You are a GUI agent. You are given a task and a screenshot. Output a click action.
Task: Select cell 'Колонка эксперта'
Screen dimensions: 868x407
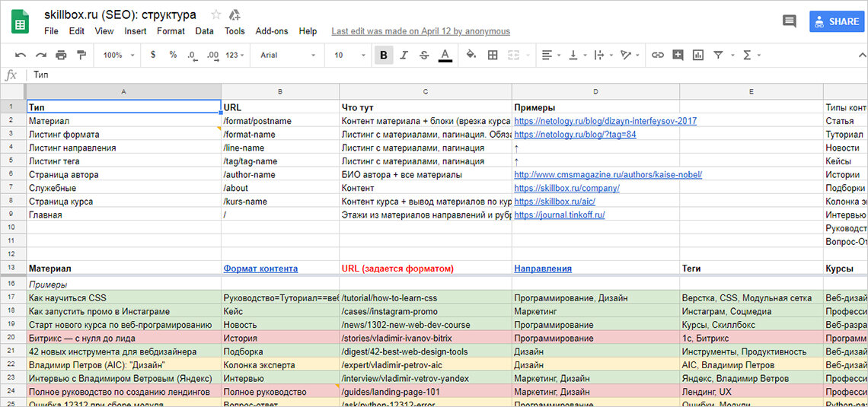(x=281, y=365)
